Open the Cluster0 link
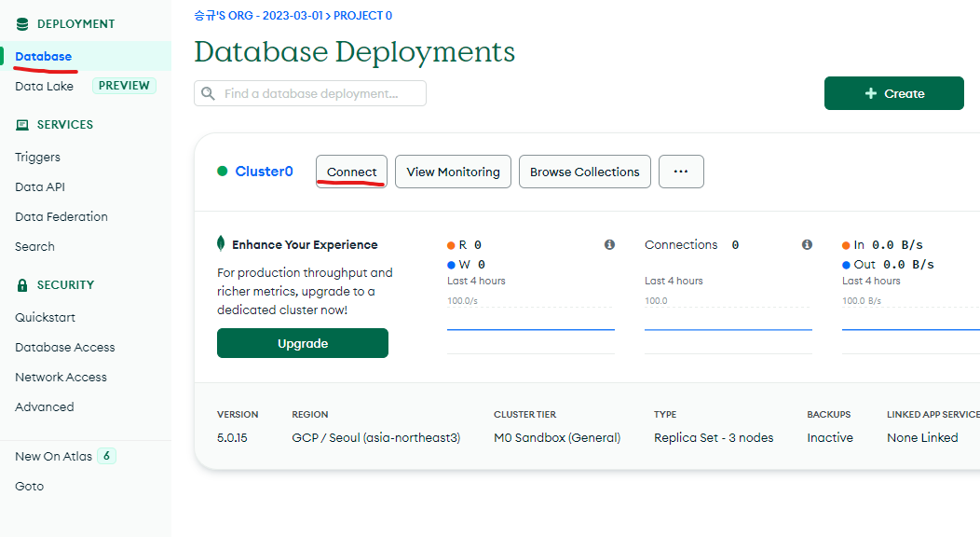The height and width of the screenshot is (537, 980). coord(264,172)
